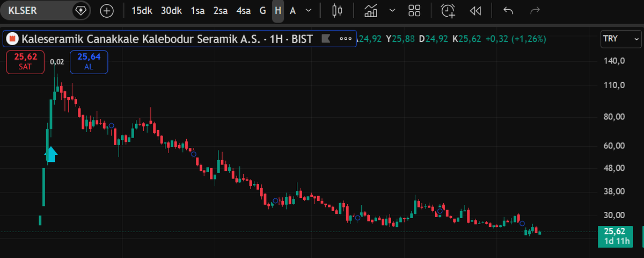Select the A monthly timeframe
This screenshot has width=644, height=258.
coord(292,10)
